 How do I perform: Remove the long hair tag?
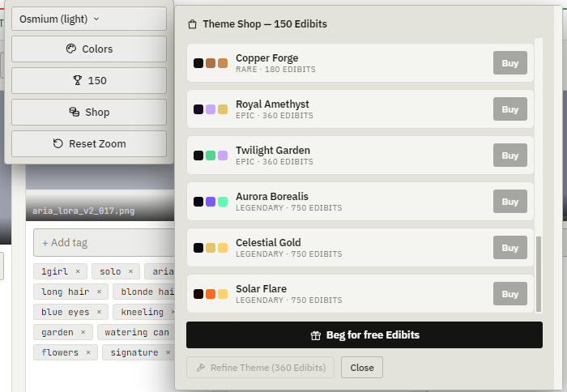tap(99, 292)
